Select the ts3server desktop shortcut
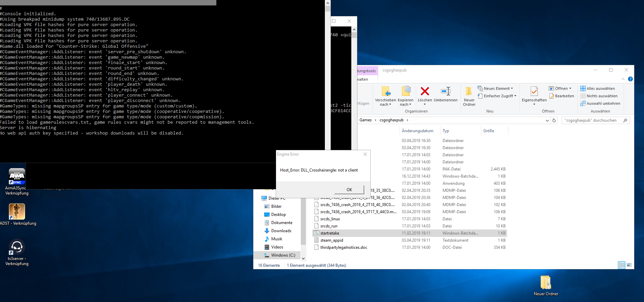 pos(17,253)
